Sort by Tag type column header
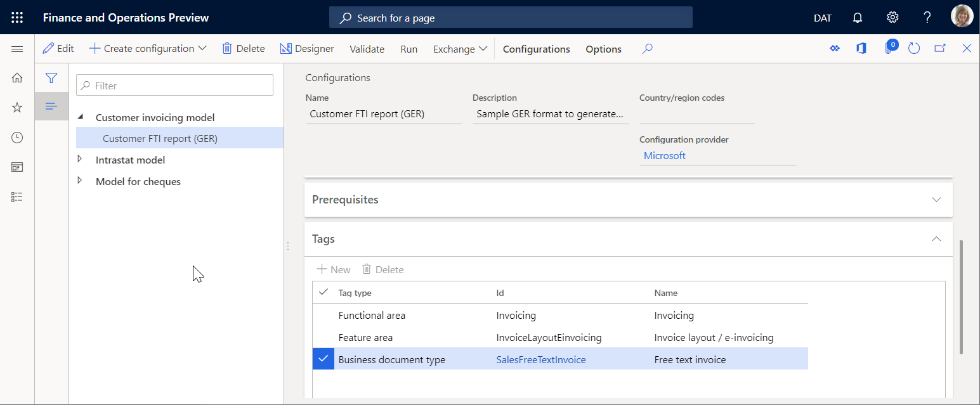 coord(355,293)
